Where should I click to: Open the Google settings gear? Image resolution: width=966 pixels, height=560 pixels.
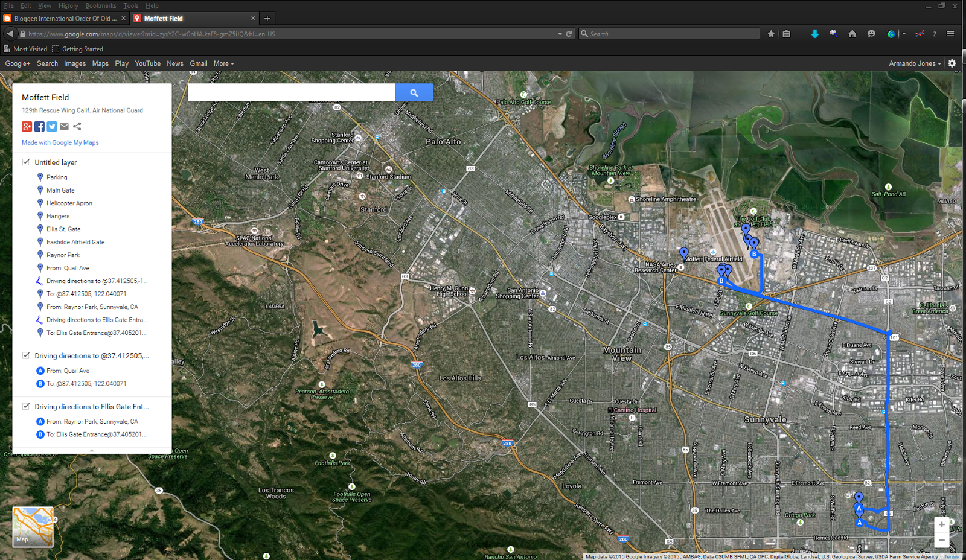pyautogui.click(x=952, y=63)
